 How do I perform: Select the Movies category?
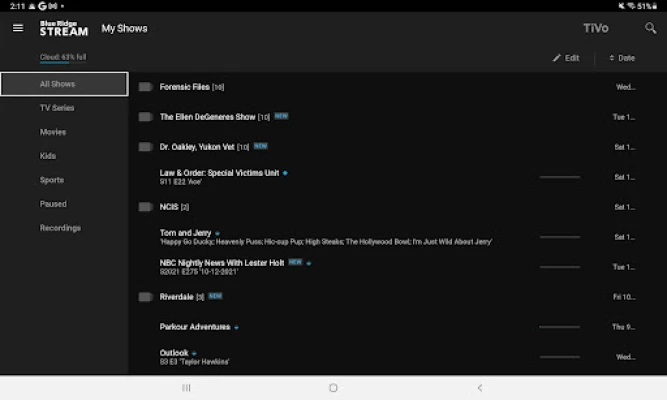53,132
